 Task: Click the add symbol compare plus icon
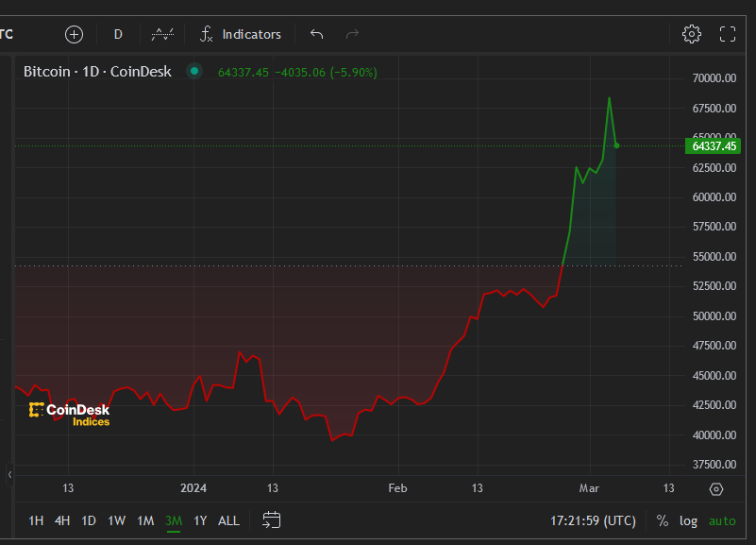tap(75, 34)
